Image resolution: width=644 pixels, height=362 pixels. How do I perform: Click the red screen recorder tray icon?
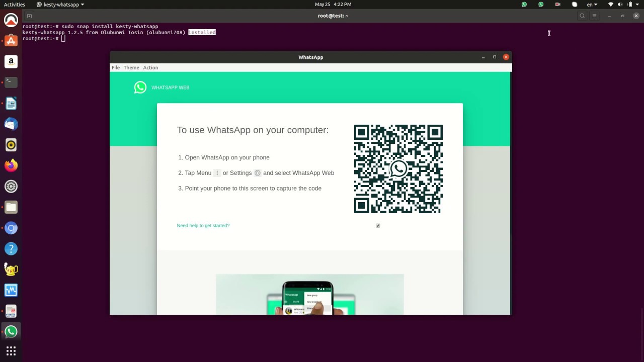click(557, 5)
